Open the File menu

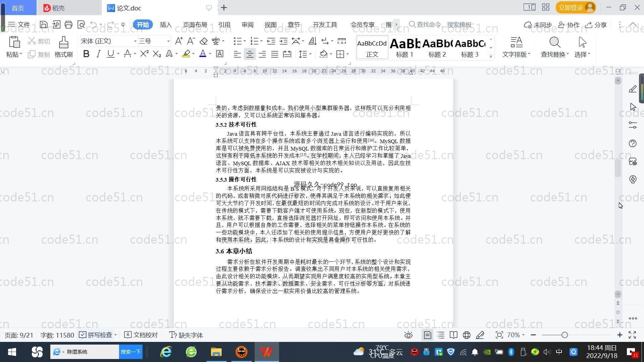[19, 24]
